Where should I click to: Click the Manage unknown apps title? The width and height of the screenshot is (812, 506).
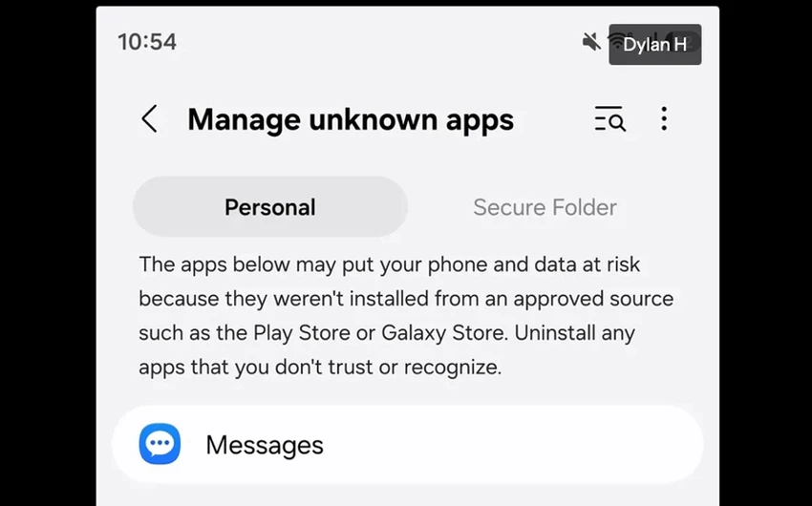351,119
